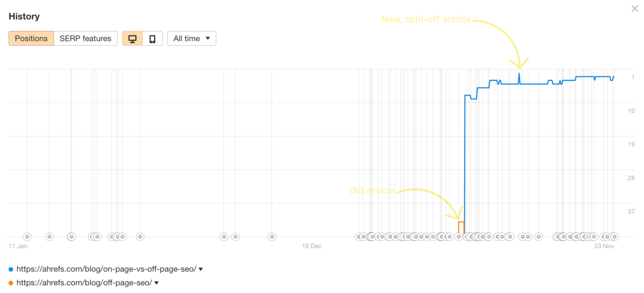This screenshot has height=293, width=644.
Task: Open the on-page-vs-off-page-seo blog link
Action: click(x=106, y=269)
